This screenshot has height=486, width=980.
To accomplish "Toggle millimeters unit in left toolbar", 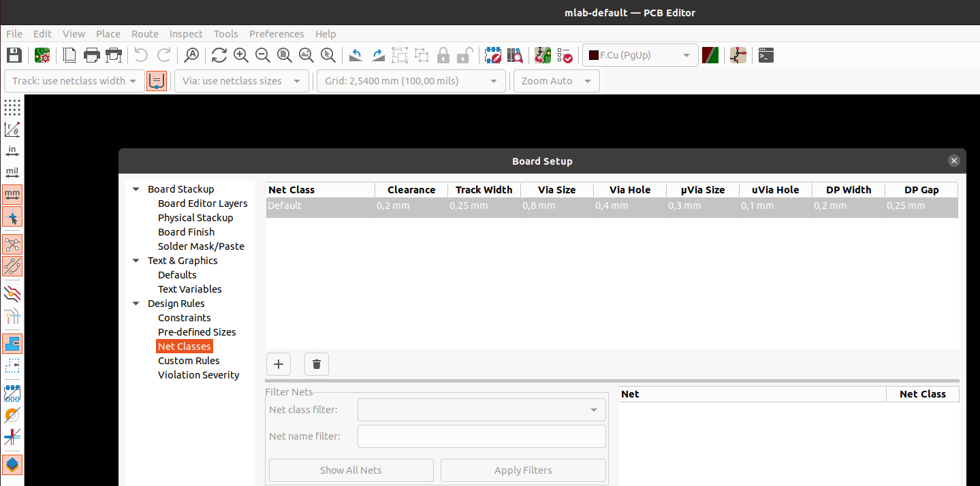I will click(12, 195).
